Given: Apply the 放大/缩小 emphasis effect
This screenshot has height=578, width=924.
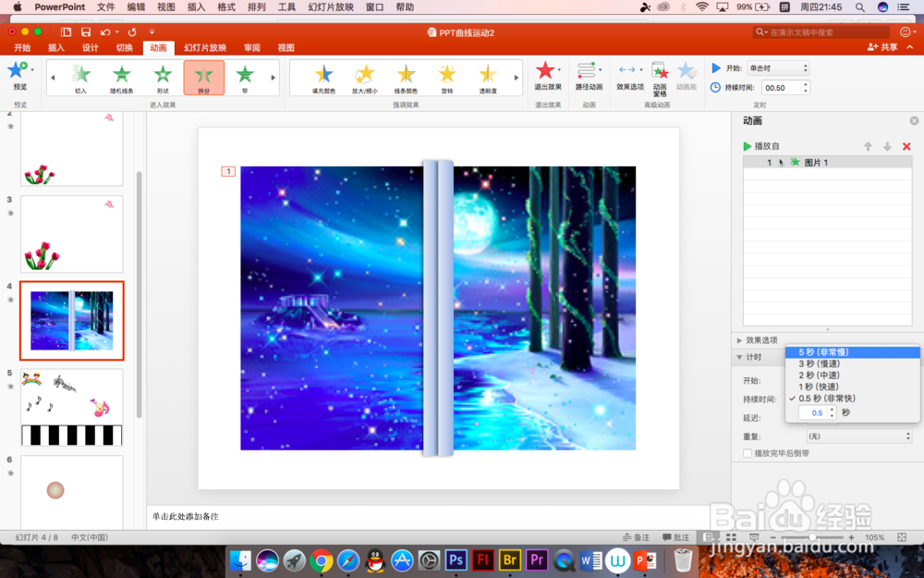Looking at the screenshot, I should tap(365, 78).
